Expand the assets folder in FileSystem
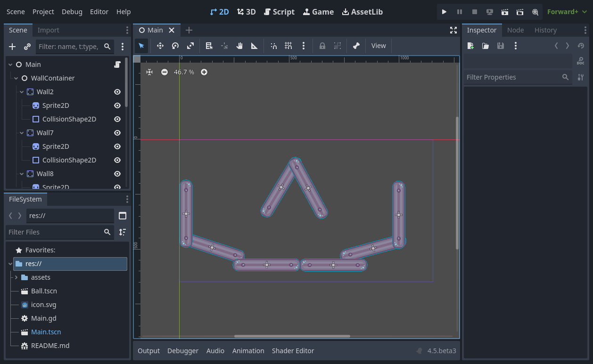Screen dimensions: 593x364 pyautogui.click(x=16, y=277)
